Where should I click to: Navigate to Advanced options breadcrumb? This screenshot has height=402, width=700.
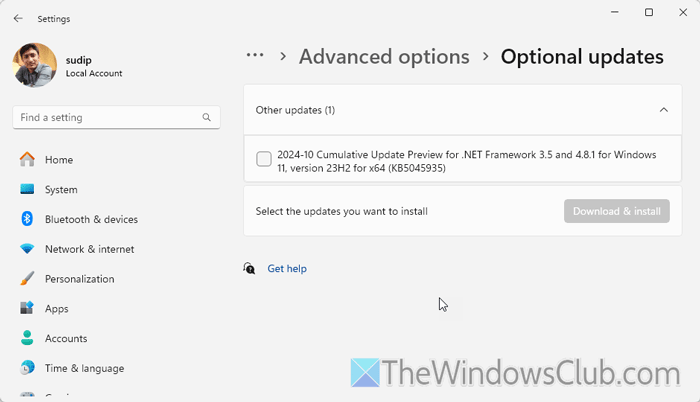point(384,57)
